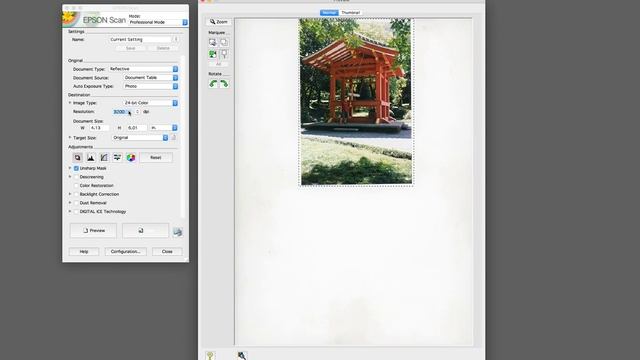Click the pagoda photo in the preview

point(356,102)
